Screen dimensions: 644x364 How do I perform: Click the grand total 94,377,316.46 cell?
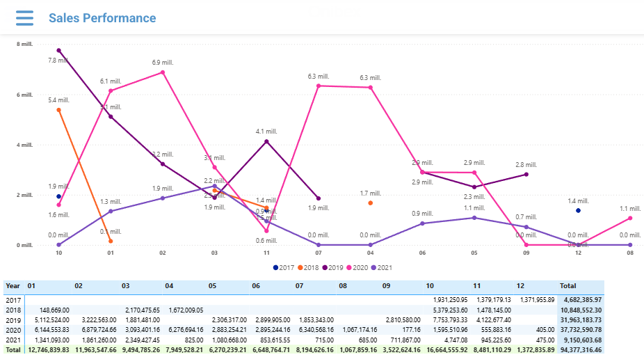tap(581, 350)
